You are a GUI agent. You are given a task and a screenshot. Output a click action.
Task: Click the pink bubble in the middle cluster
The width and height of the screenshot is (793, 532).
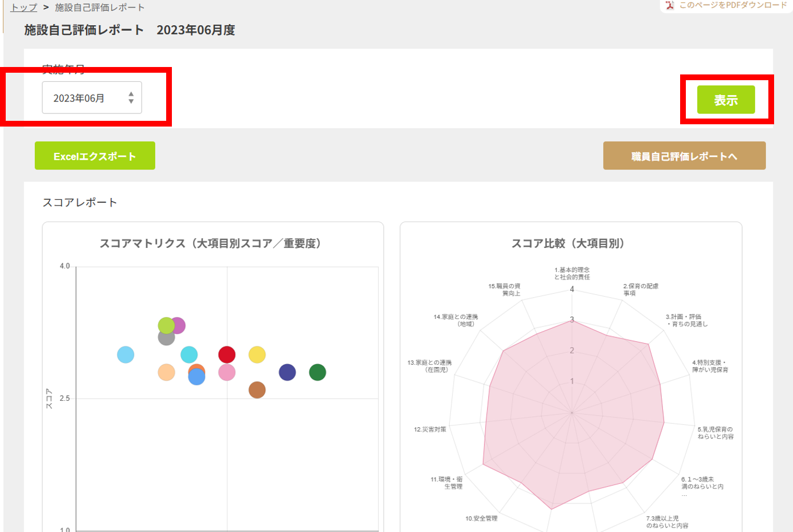pos(226,373)
